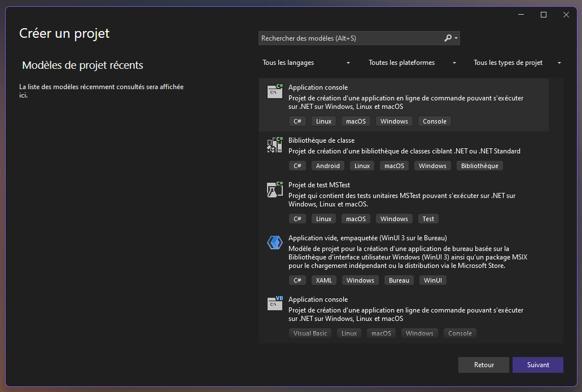Click the blue WinUI 3 hexagon icon

(274, 242)
